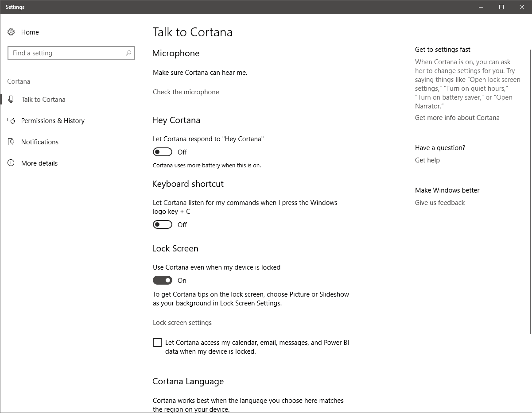Screen dimensions: 532x413
Task: Click the Notifications sidebar icon
Action: [x=11, y=142]
